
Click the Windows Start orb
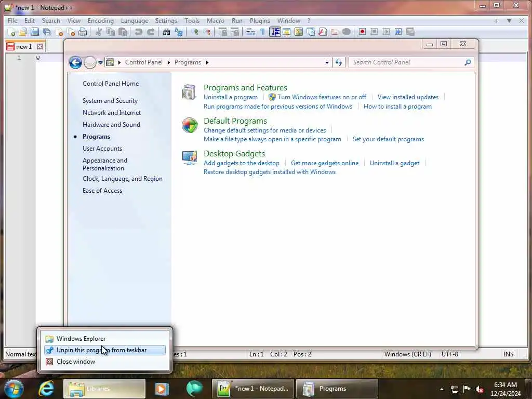pyautogui.click(x=14, y=389)
